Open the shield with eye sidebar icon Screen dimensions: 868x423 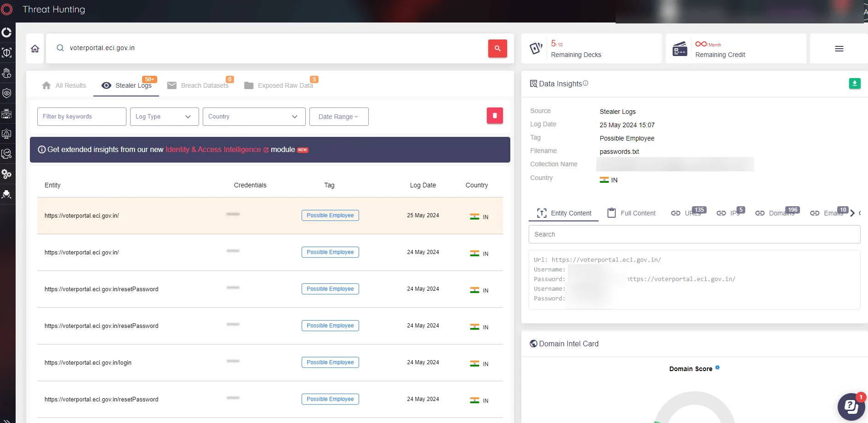pyautogui.click(x=7, y=93)
